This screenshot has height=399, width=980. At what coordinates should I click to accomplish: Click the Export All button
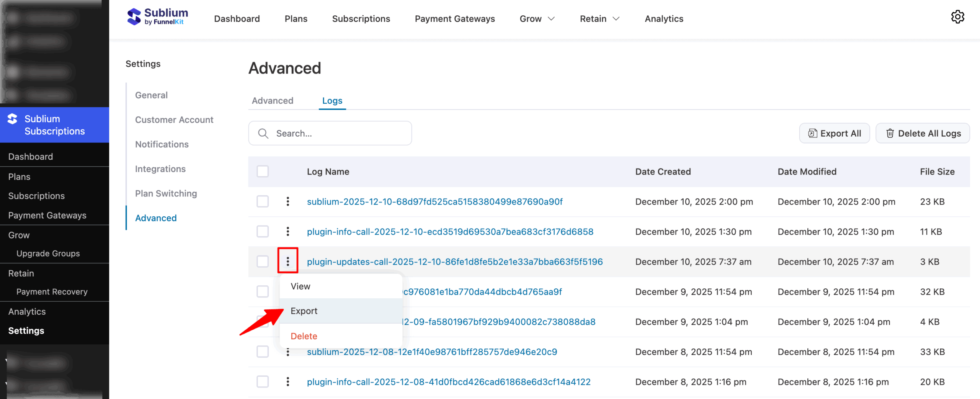pyautogui.click(x=835, y=133)
